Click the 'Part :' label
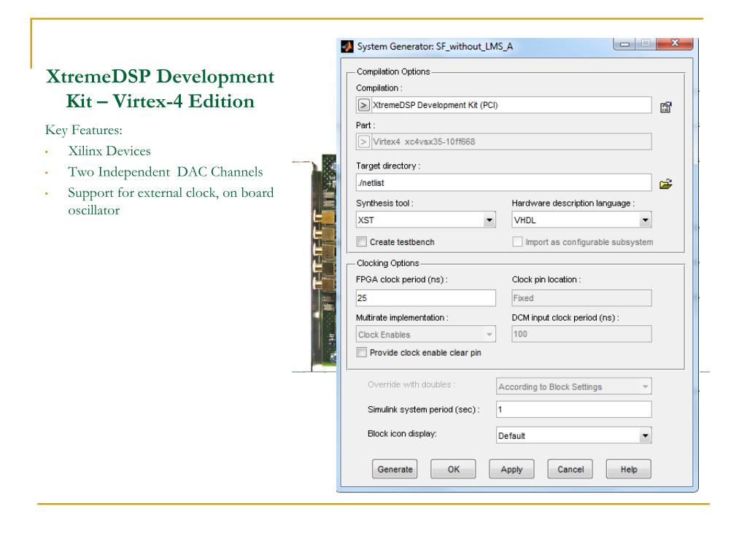747x560 pixels. click(365, 125)
